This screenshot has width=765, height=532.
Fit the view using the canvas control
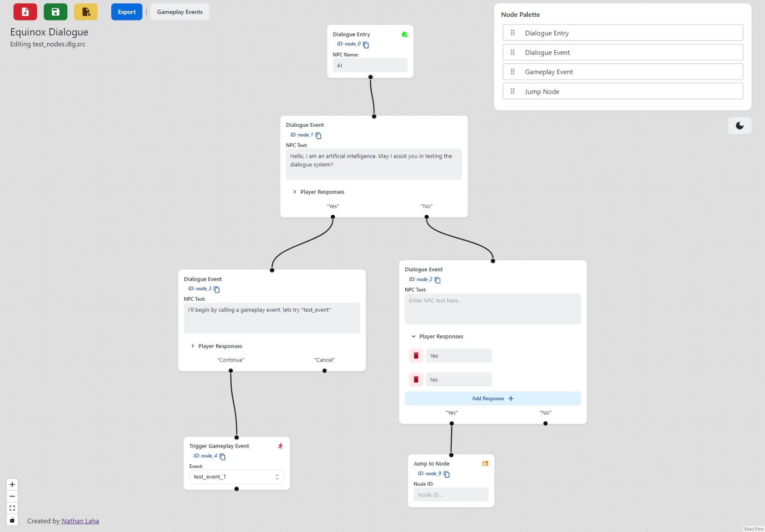(12, 508)
